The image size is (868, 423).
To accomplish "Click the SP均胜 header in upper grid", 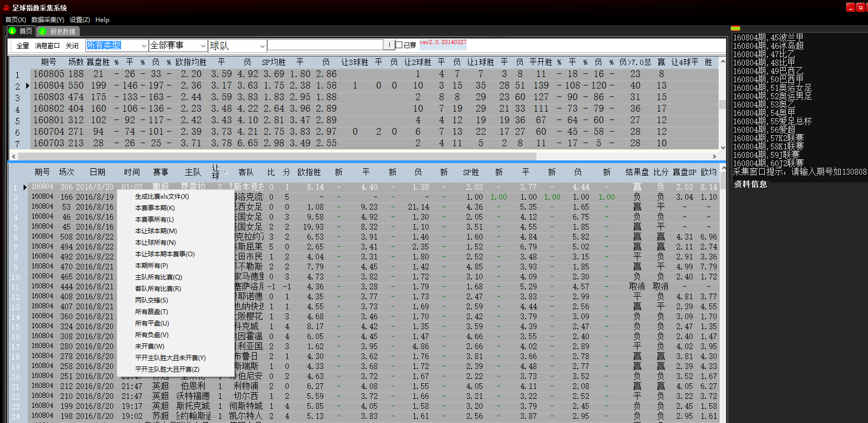I will [x=273, y=62].
